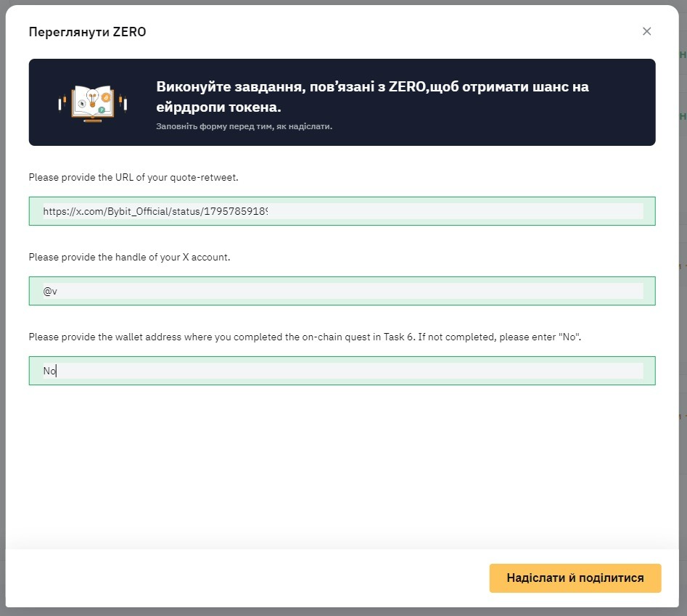687x616 pixels.
Task: Click the dialog title Переглянути ZERO
Action: (x=87, y=32)
